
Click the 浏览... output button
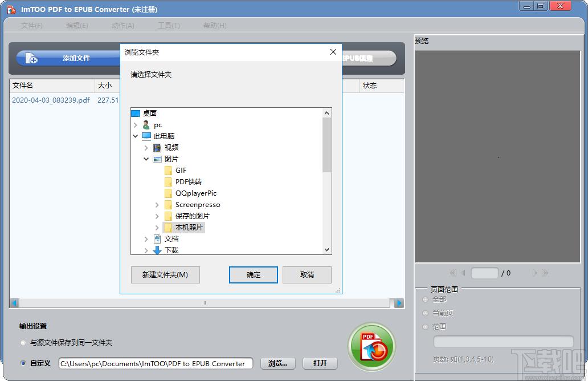[278, 363]
